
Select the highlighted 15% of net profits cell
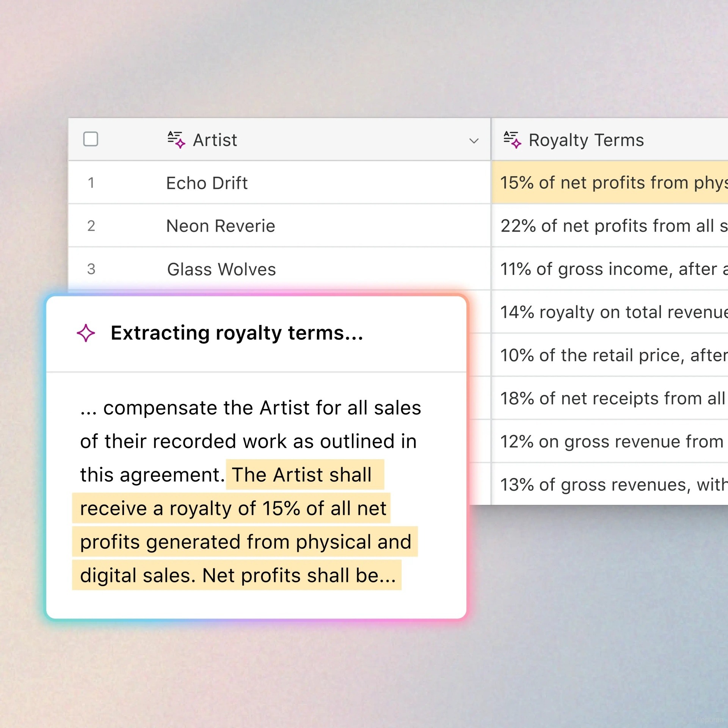point(610,183)
